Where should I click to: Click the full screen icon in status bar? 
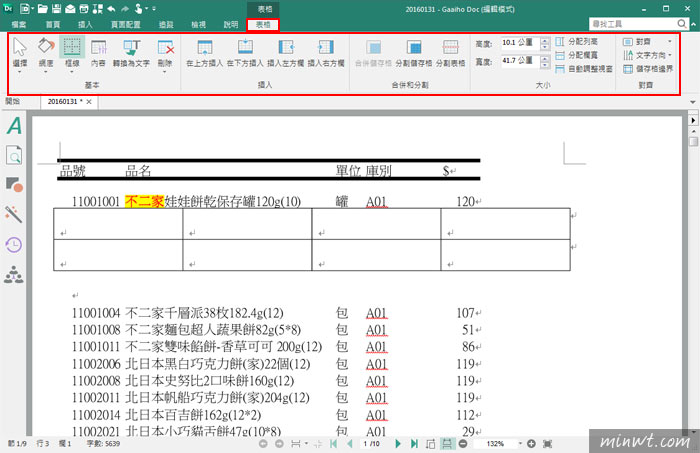(x=547, y=444)
